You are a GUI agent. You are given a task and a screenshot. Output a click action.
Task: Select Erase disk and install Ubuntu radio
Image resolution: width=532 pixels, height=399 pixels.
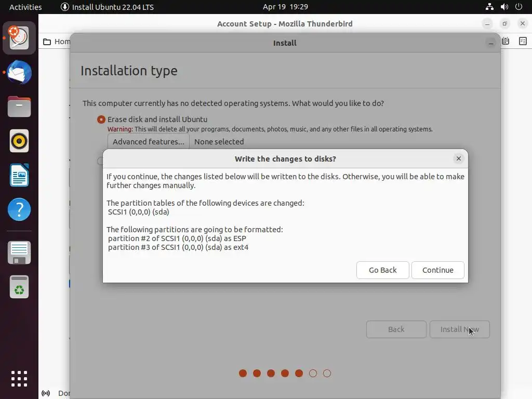tap(101, 119)
